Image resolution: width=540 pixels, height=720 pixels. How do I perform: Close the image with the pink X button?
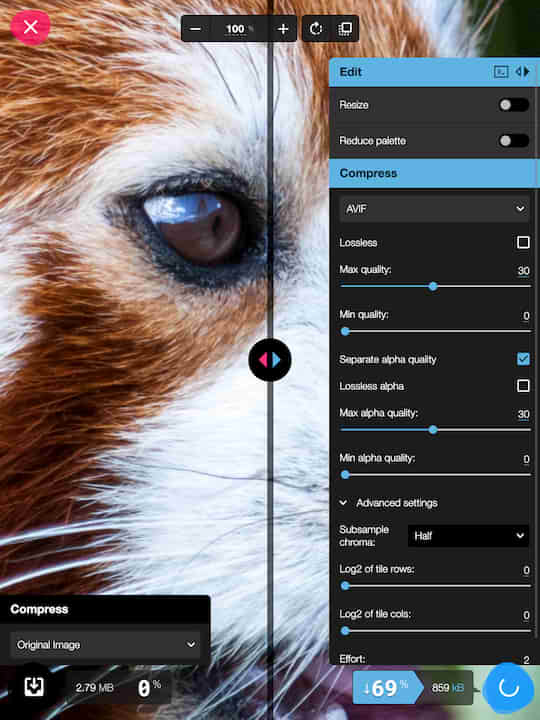pos(30,28)
